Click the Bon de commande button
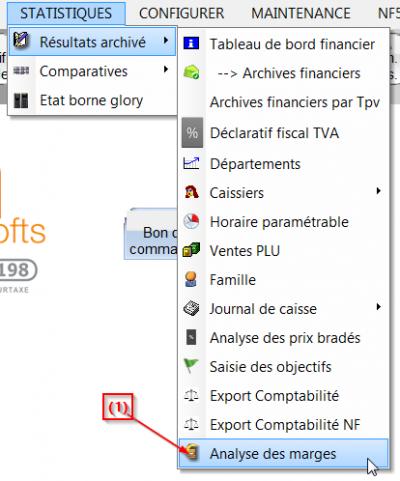 click(152, 240)
